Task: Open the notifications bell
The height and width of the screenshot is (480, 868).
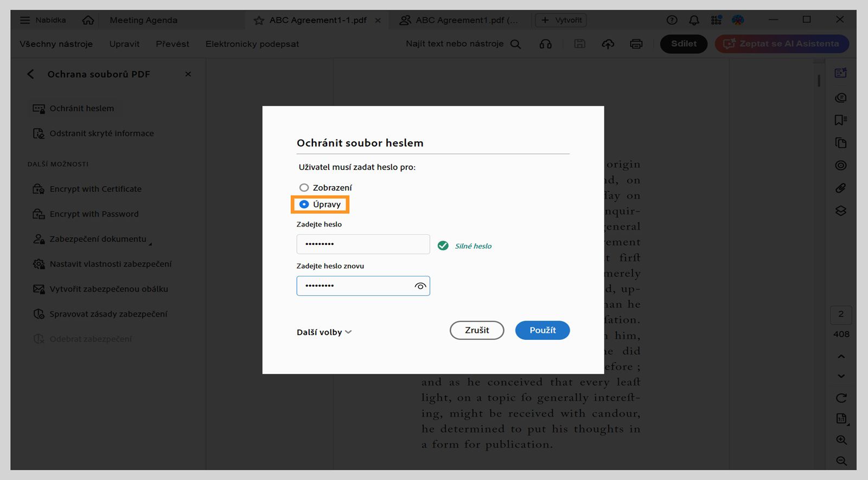Action: 694,20
